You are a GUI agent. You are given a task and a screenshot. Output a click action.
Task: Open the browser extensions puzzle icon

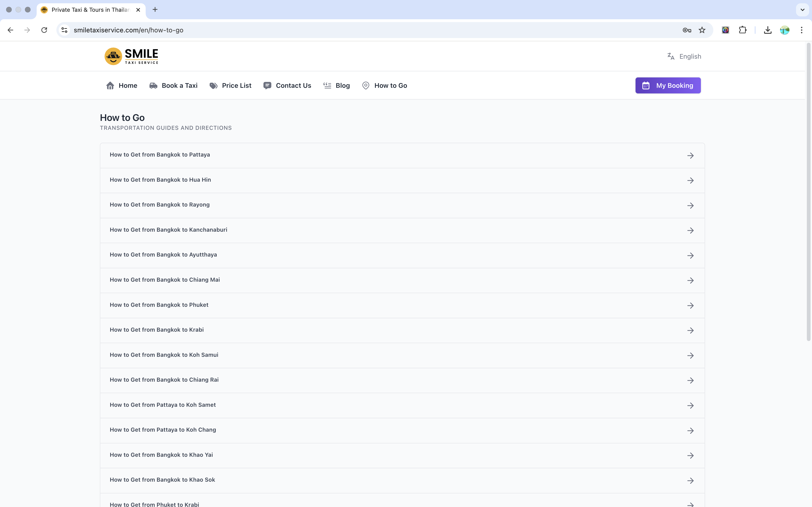pyautogui.click(x=742, y=30)
